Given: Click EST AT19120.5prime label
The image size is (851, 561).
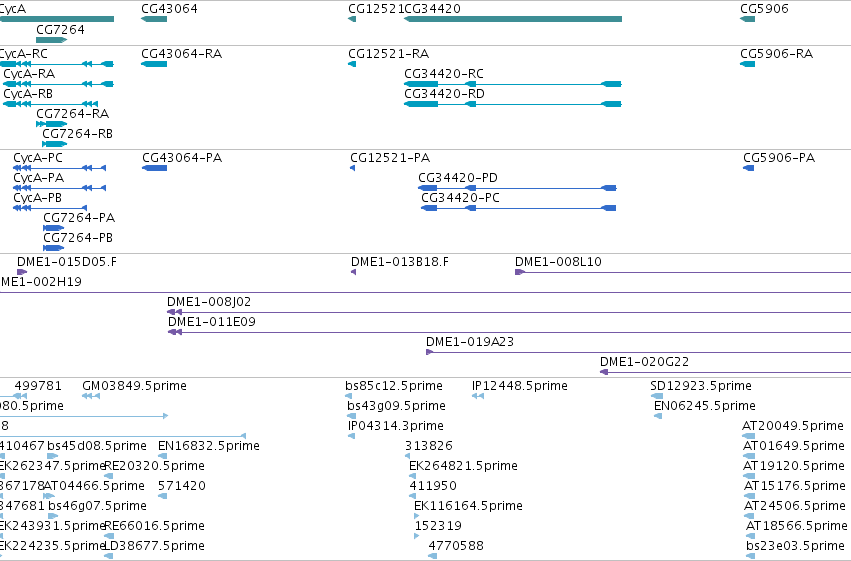Looking at the screenshot, I should click(794, 466).
